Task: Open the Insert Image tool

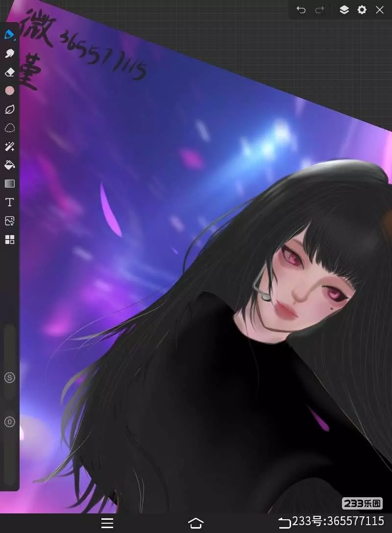Action: pos(9,221)
